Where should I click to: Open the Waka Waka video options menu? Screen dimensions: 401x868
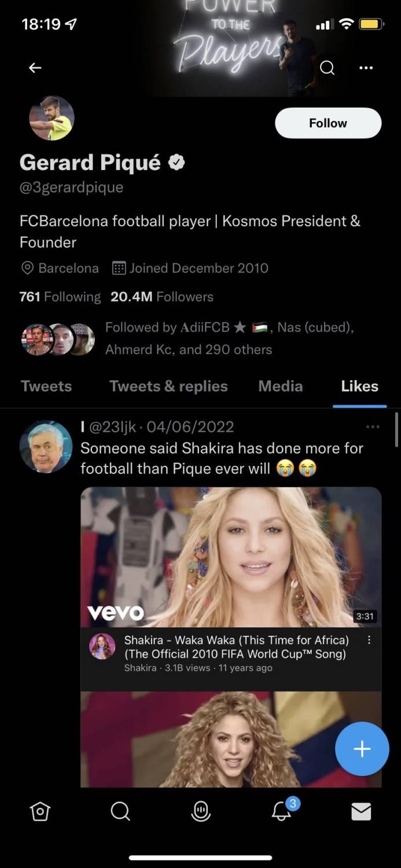tap(369, 641)
